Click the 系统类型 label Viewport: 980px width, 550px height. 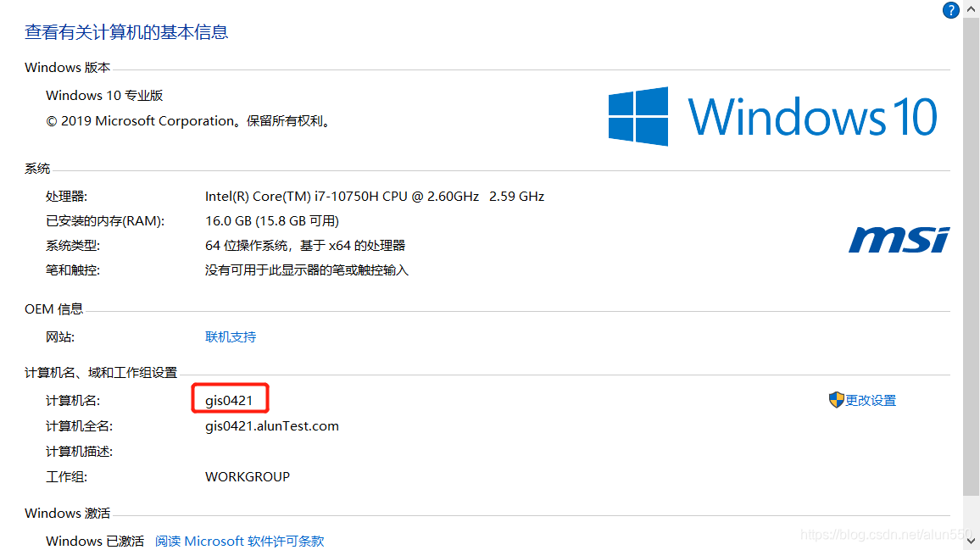[73, 246]
